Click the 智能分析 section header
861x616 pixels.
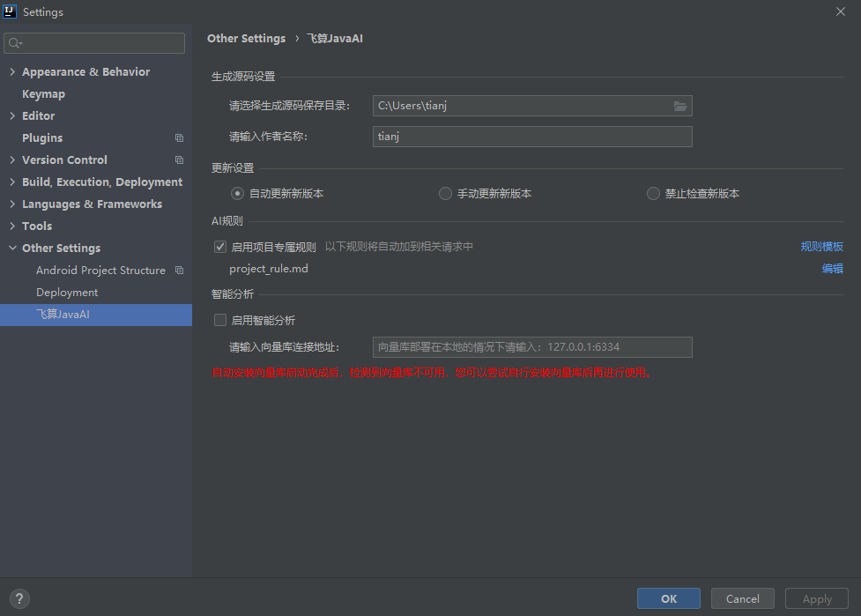pyautogui.click(x=233, y=293)
